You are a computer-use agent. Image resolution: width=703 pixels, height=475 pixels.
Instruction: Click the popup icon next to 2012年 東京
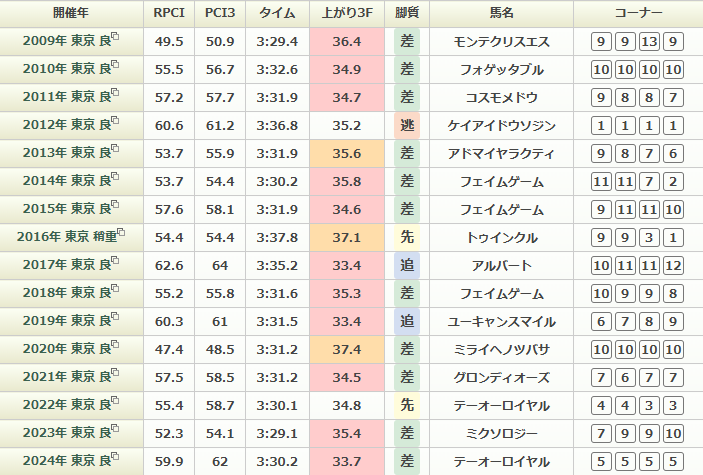[x=115, y=122]
